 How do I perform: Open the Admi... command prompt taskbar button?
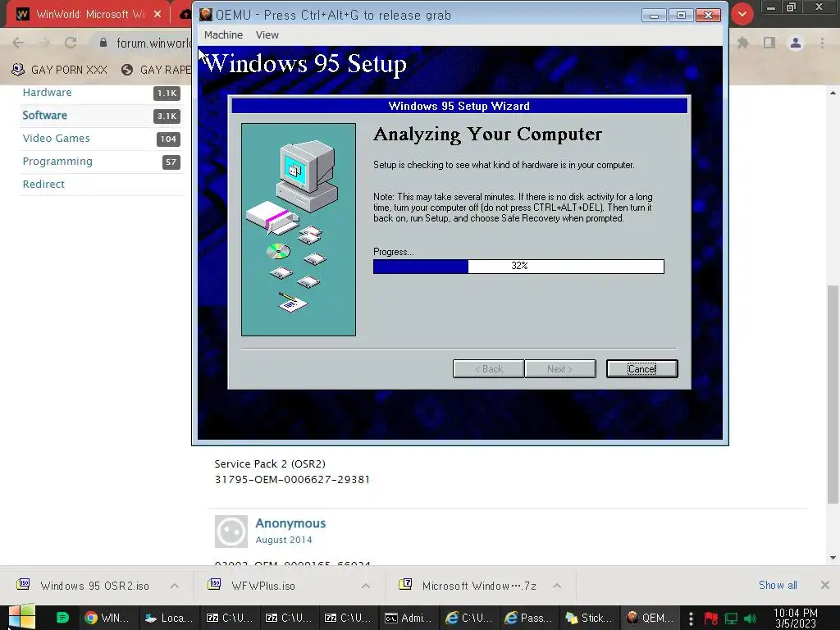coord(409,618)
